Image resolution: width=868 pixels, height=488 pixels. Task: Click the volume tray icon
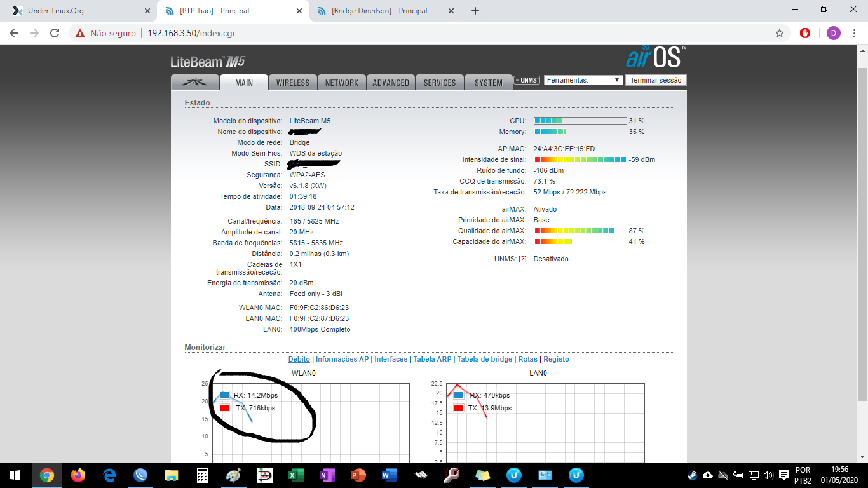768,475
